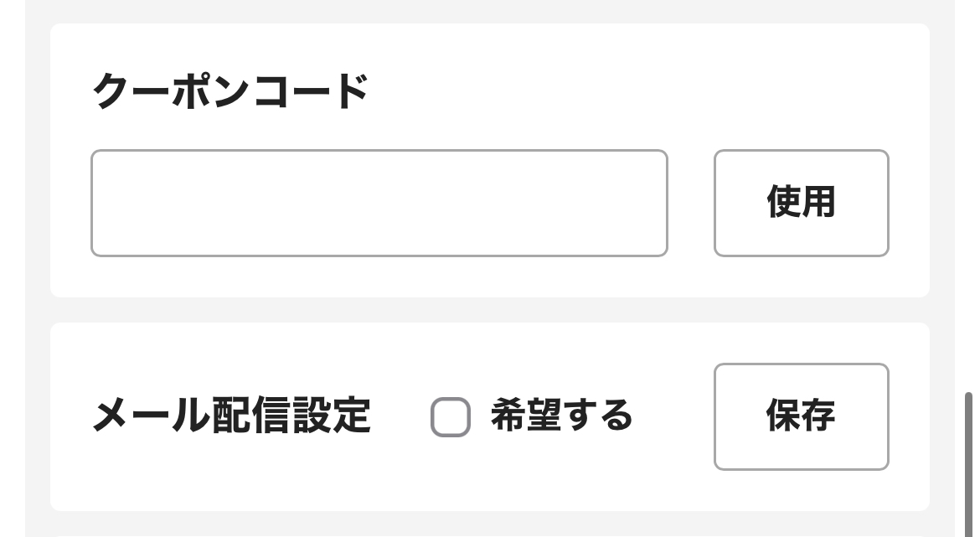Click the coupon code input field
This screenshot has width=980, height=537.
click(379, 203)
